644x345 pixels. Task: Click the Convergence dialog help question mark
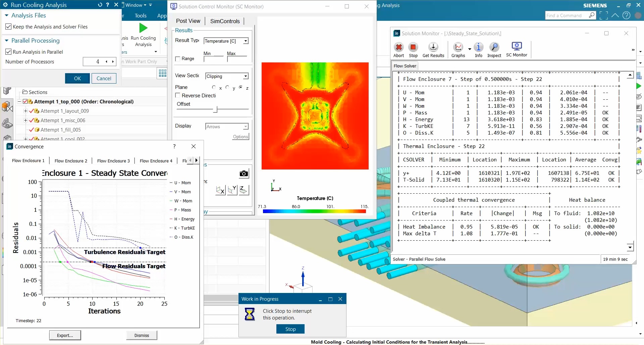[174, 146]
